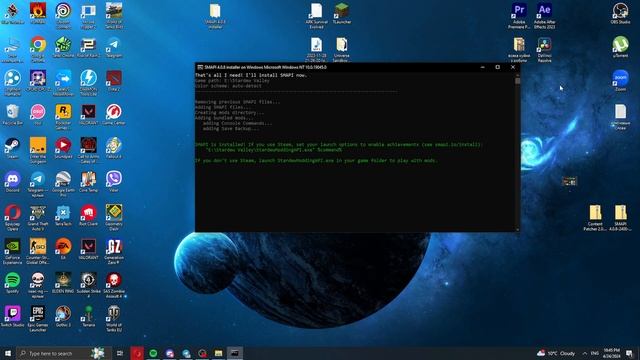Open the GeForce Experience shortcut
This screenshot has height=360, width=640.
[12, 251]
